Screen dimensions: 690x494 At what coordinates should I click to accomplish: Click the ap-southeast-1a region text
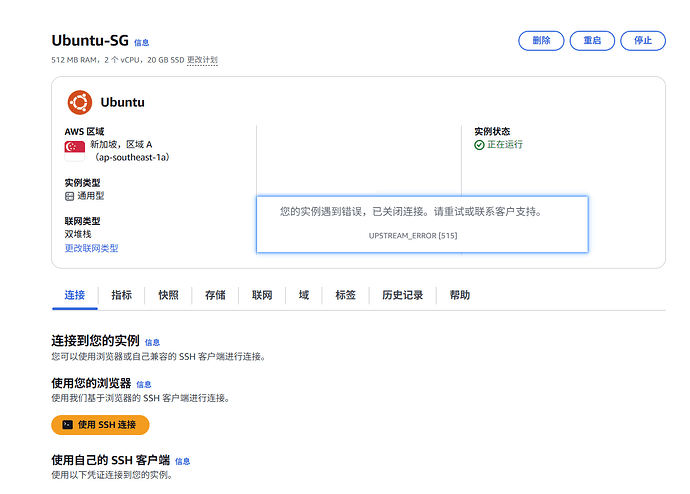tap(132, 157)
